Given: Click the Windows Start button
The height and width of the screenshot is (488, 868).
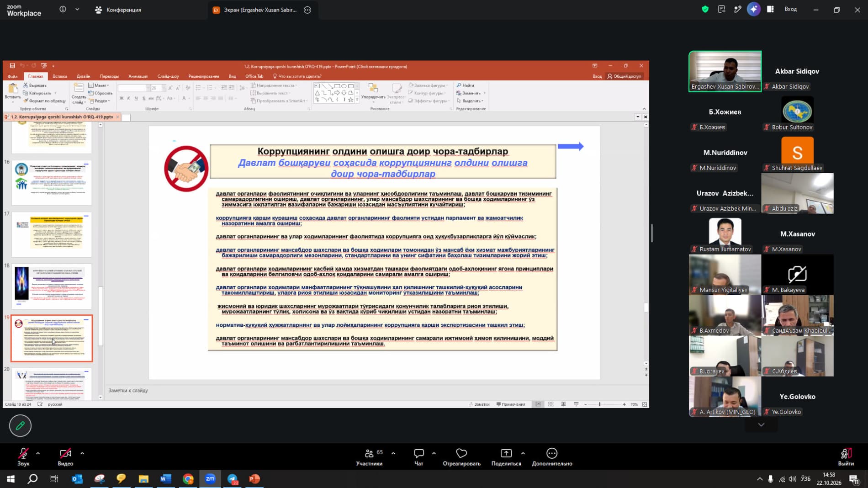Looking at the screenshot, I should [11, 479].
